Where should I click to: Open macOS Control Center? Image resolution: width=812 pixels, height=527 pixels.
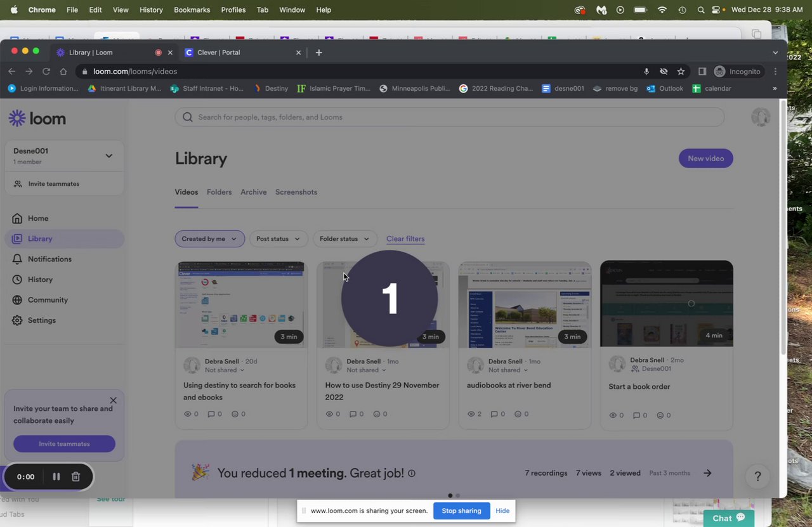click(717, 10)
